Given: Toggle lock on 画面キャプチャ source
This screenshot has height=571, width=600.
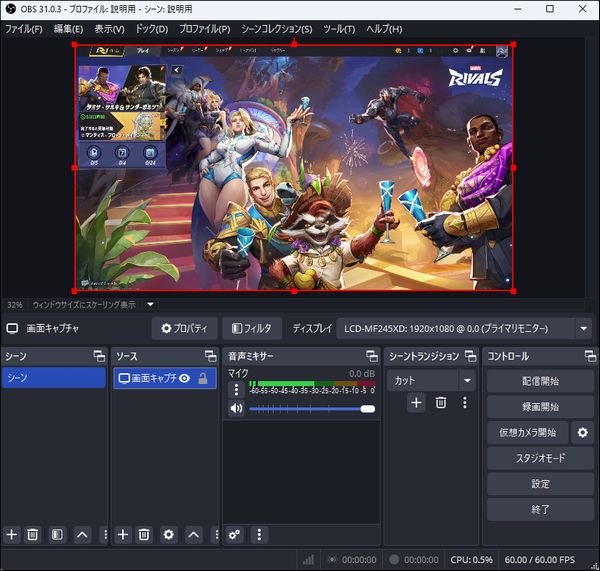Looking at the screenshot, I should [x=203, y=378].
